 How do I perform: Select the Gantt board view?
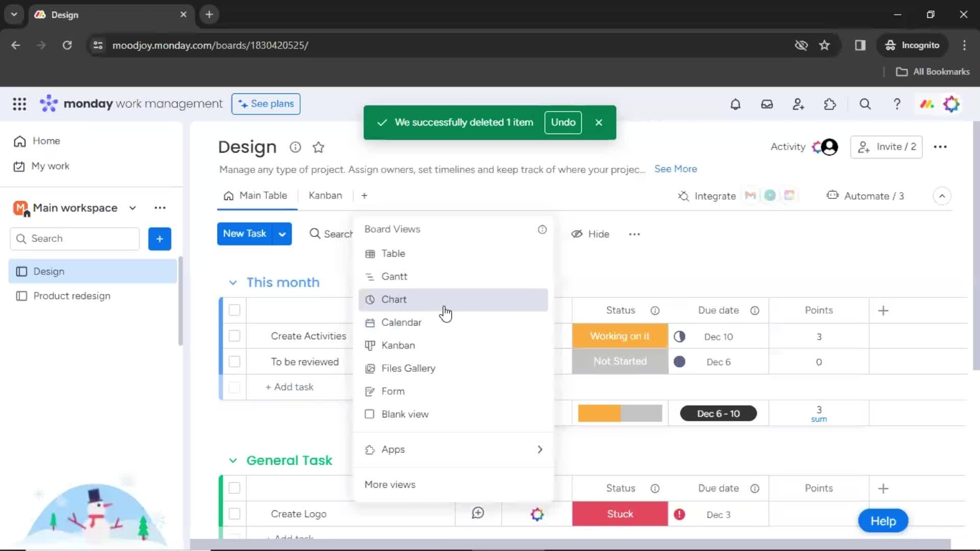395,276
